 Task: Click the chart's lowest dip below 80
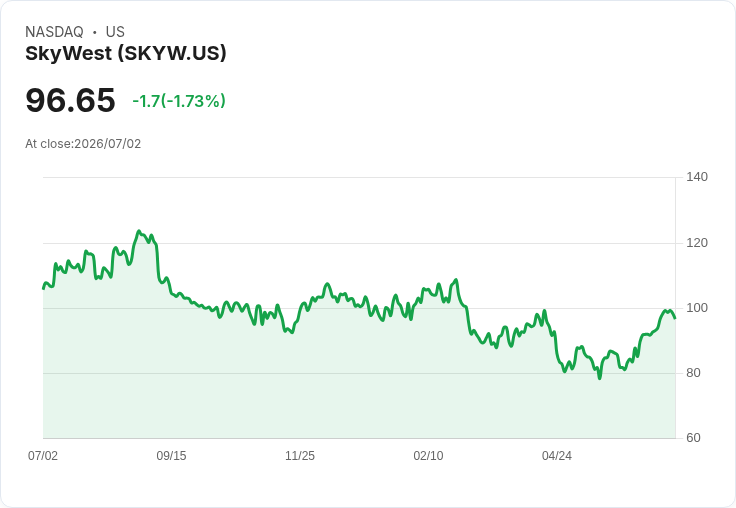600,377
